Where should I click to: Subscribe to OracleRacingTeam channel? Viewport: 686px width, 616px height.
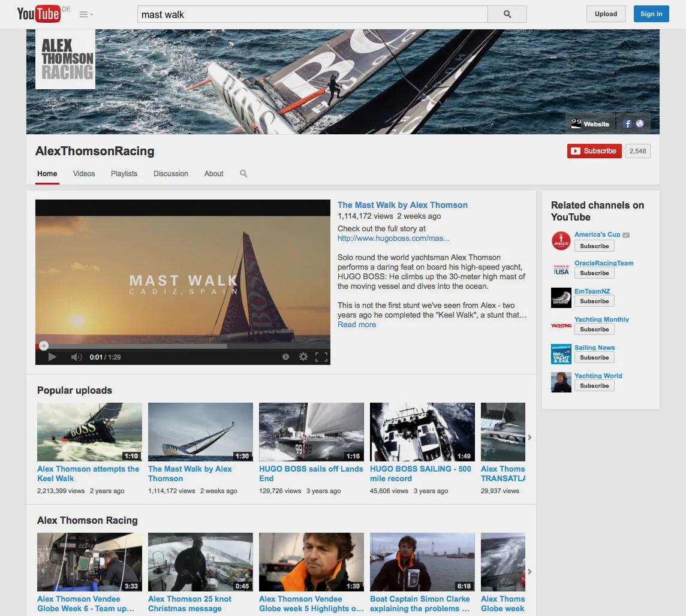594,273
